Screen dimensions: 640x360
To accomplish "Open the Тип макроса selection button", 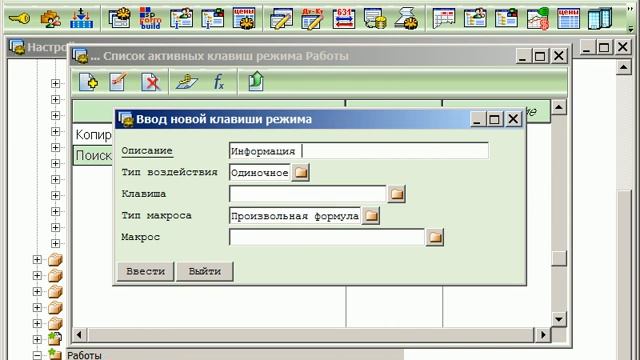I will click(x=371, y=216).
